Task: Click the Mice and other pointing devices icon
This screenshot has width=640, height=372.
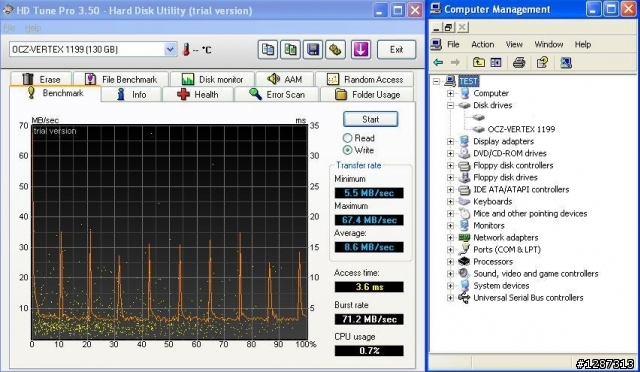Action: point(464,213)
